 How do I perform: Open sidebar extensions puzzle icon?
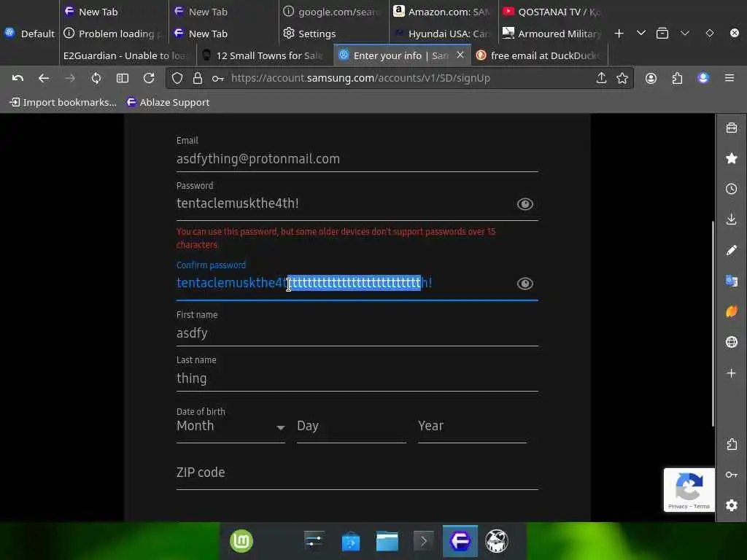pyautogui.click(x=732, y=444)
